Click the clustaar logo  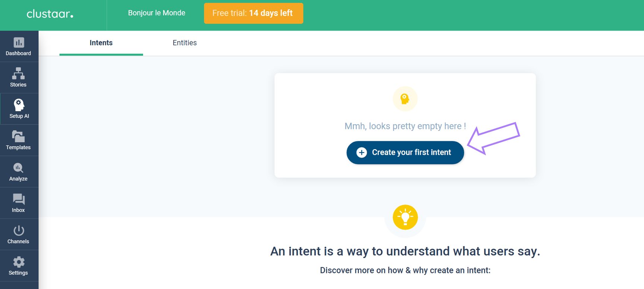pyautogui.click(x=50, y=14)
